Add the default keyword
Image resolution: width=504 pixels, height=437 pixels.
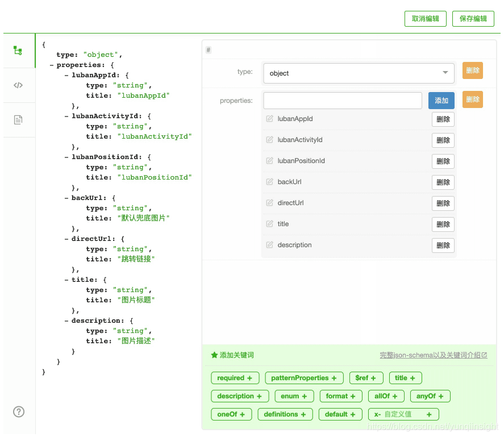pos(340,414)
